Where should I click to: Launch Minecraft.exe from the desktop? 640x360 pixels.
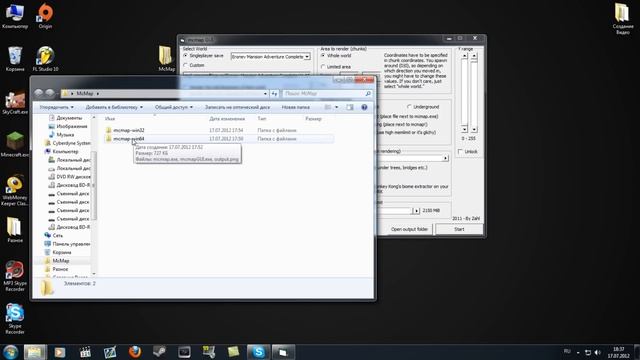(x=15, y=144)
